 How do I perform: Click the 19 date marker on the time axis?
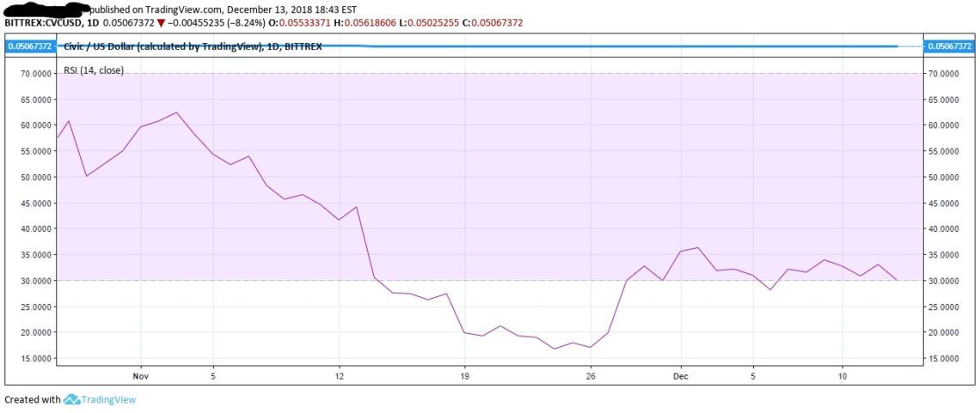tap(464, 376)
